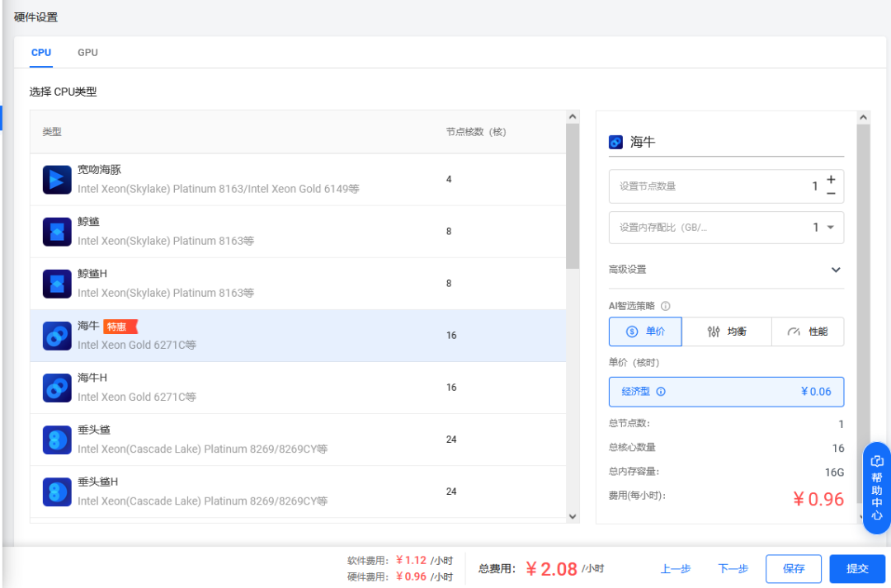Switch to the CPU tab
Viewport: 891px width, 588px height.
click(x=41, y=52)
